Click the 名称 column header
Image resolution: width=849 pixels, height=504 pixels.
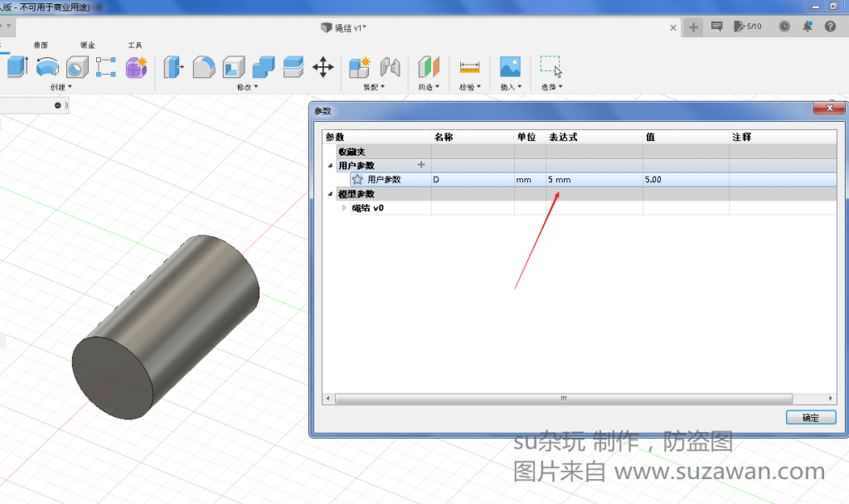472,137
